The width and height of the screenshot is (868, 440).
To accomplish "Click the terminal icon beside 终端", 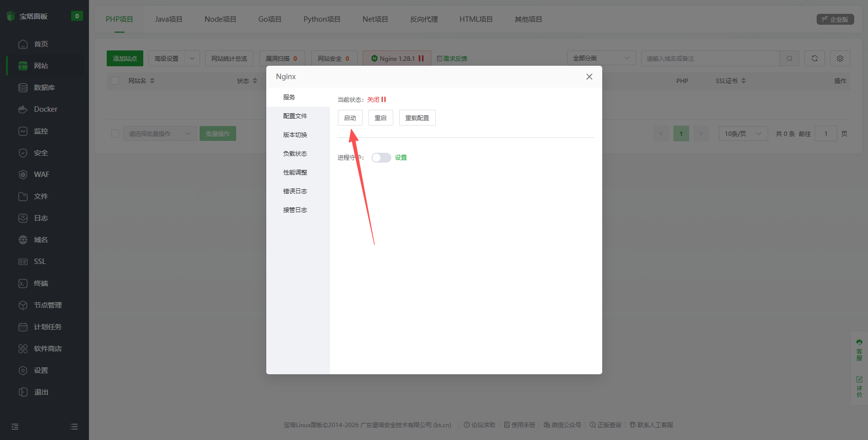I will 23,283.
